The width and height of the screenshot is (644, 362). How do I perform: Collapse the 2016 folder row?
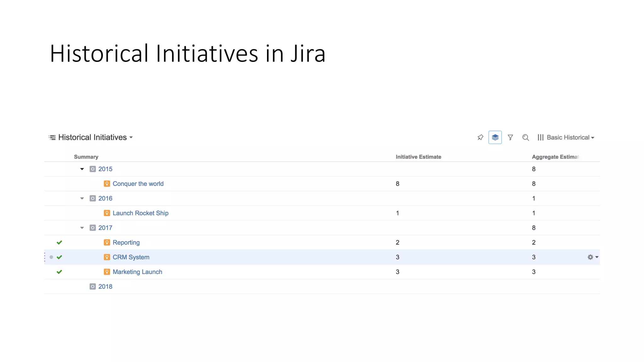click(x=82, y=198)
